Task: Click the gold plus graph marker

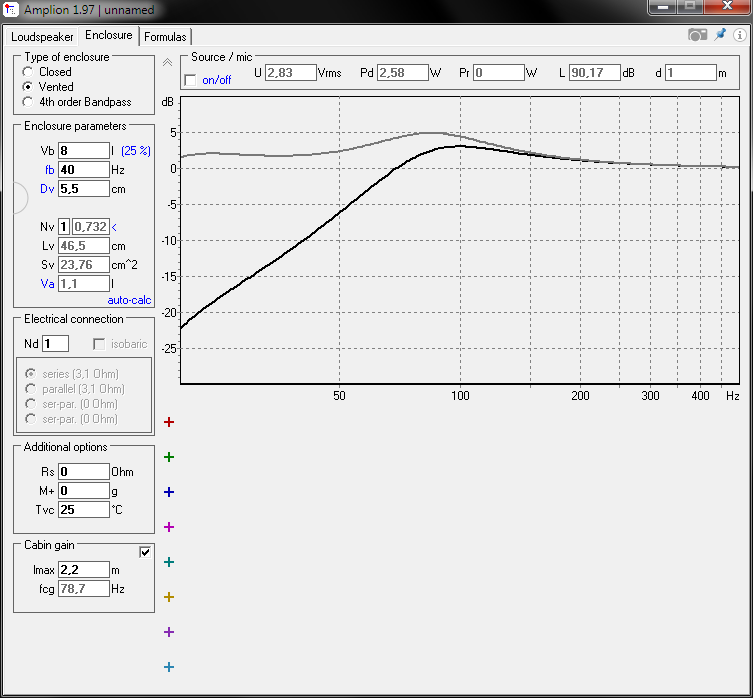Action: click(x=169, y=597)
